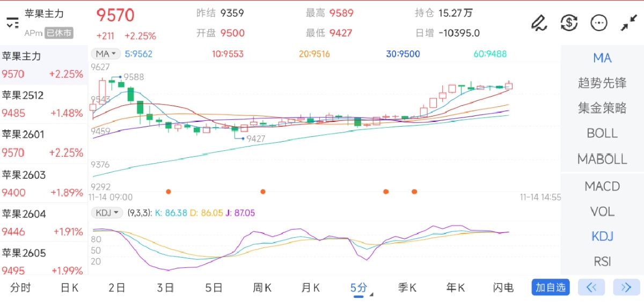Select BOLL indicator
This screenshot has height=307, width=644.
(602, 133)
